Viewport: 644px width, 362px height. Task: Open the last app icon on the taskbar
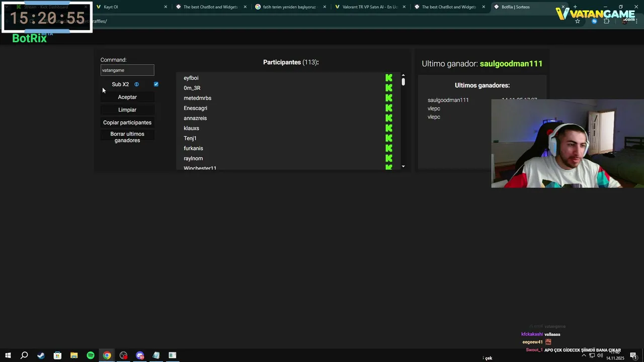click(x=173, y=355)
